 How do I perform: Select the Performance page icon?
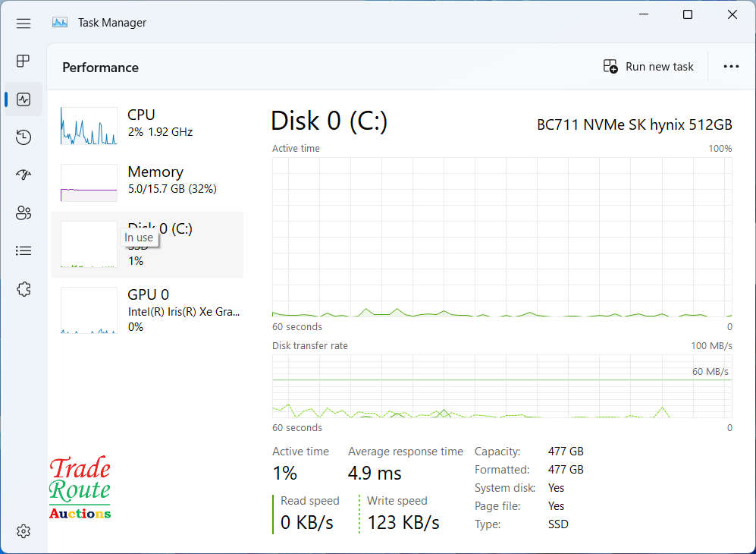24,99
